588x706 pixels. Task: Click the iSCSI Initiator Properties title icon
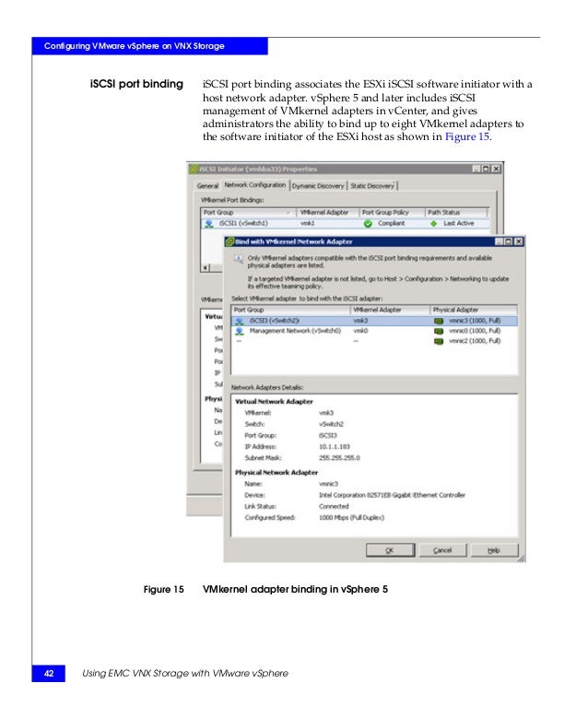tap(194, 169)
